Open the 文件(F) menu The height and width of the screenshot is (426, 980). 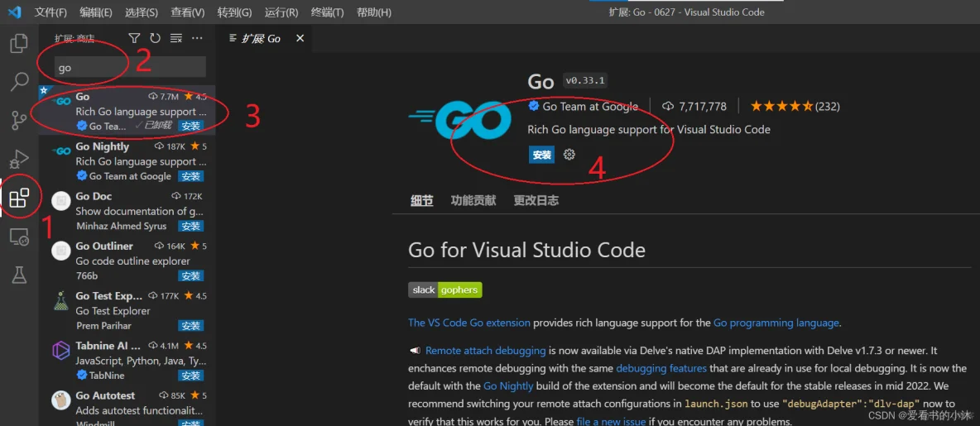[50, 12]
